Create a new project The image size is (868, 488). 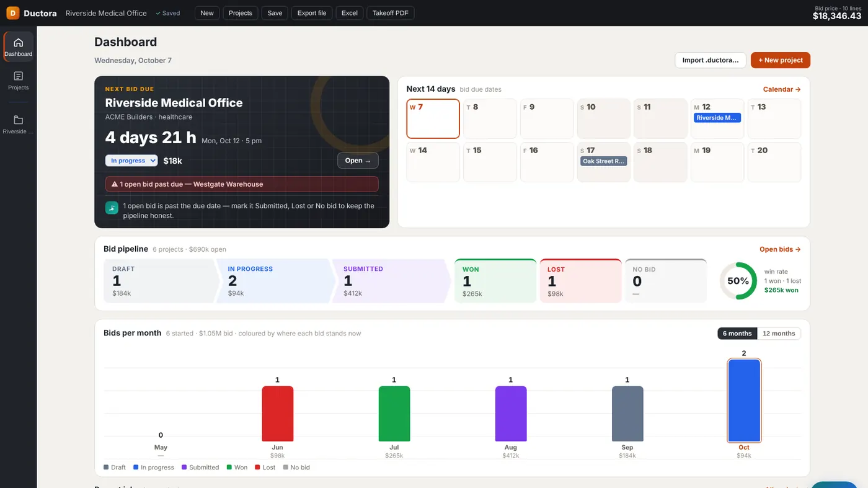click(781, 60)
